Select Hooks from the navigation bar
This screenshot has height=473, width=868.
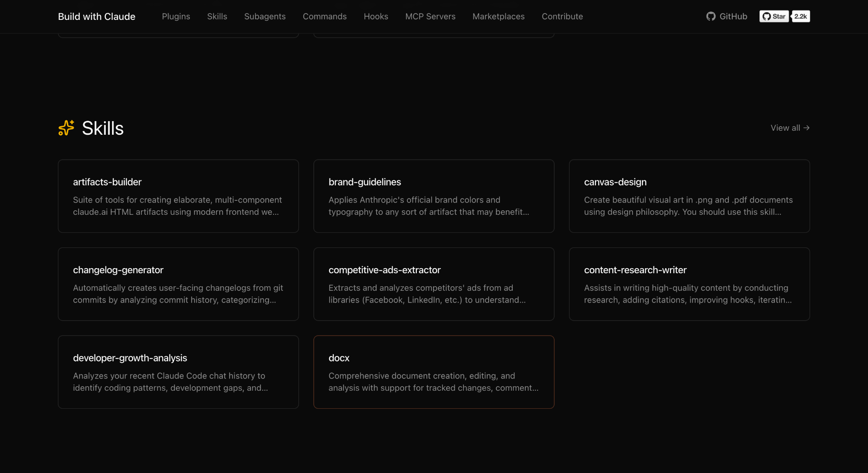376,16
